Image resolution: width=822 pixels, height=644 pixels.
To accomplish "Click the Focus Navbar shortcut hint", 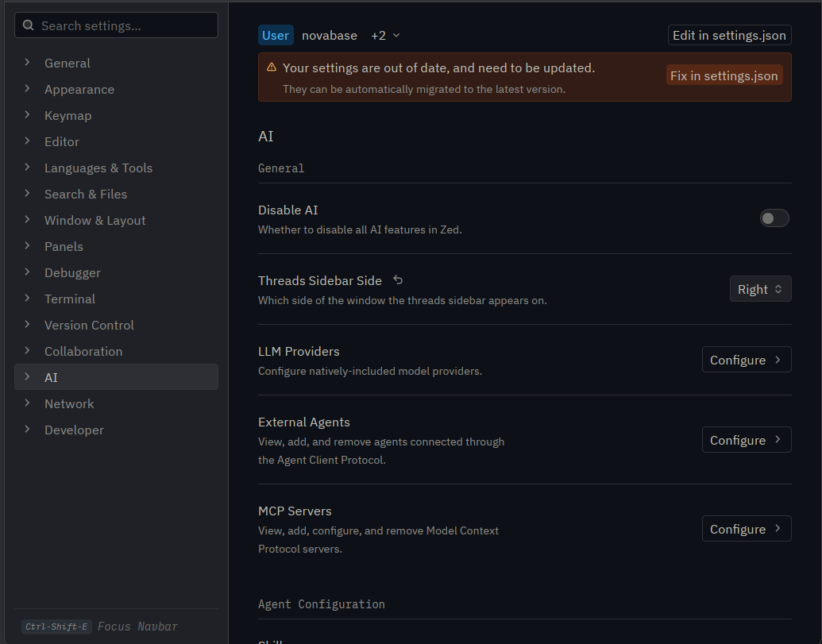I will pyautogui.click(x=99, y=627).
